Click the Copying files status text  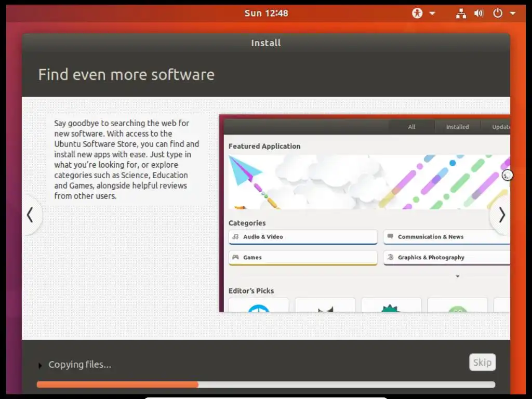tap(79, 364)
